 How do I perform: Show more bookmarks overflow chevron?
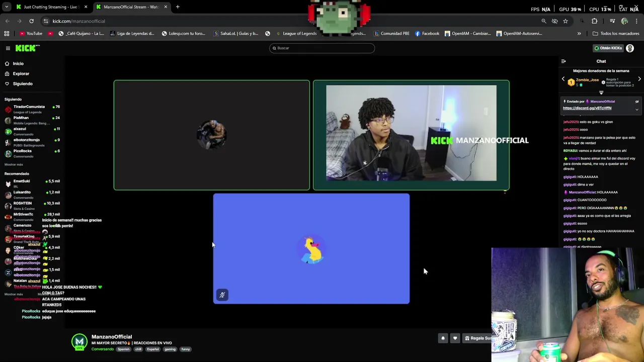point(579,34)
